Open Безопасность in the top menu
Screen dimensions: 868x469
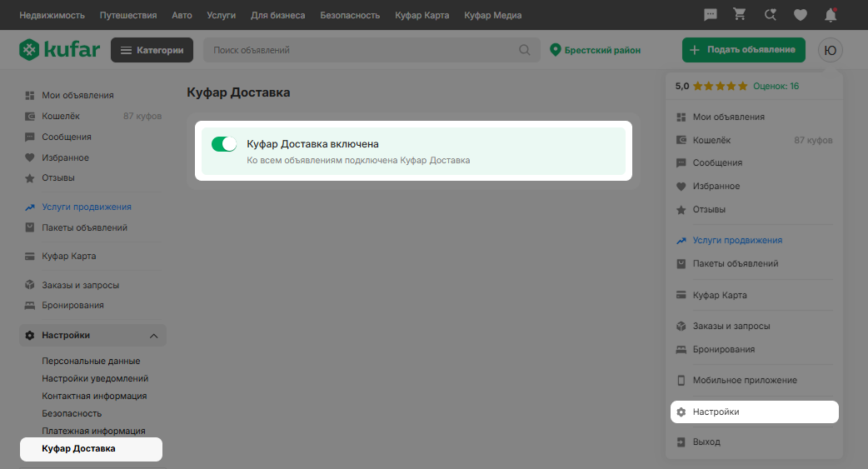(x=350, y=15)
